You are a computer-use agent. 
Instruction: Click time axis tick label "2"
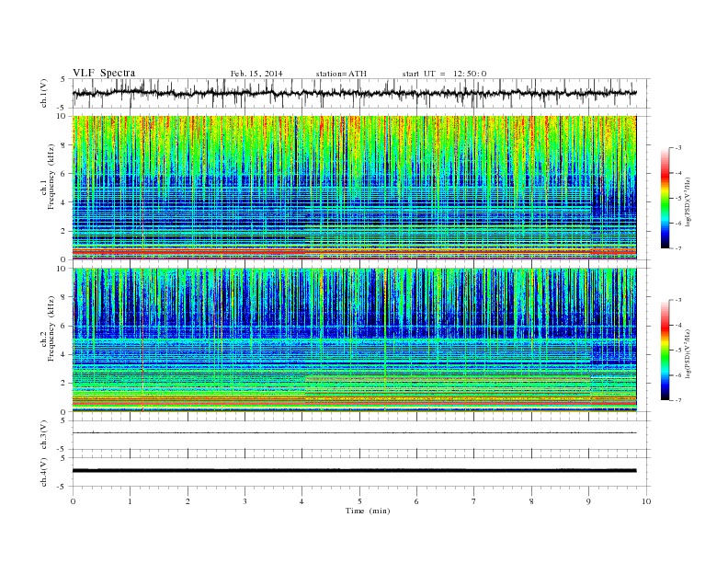pos(188,501)
